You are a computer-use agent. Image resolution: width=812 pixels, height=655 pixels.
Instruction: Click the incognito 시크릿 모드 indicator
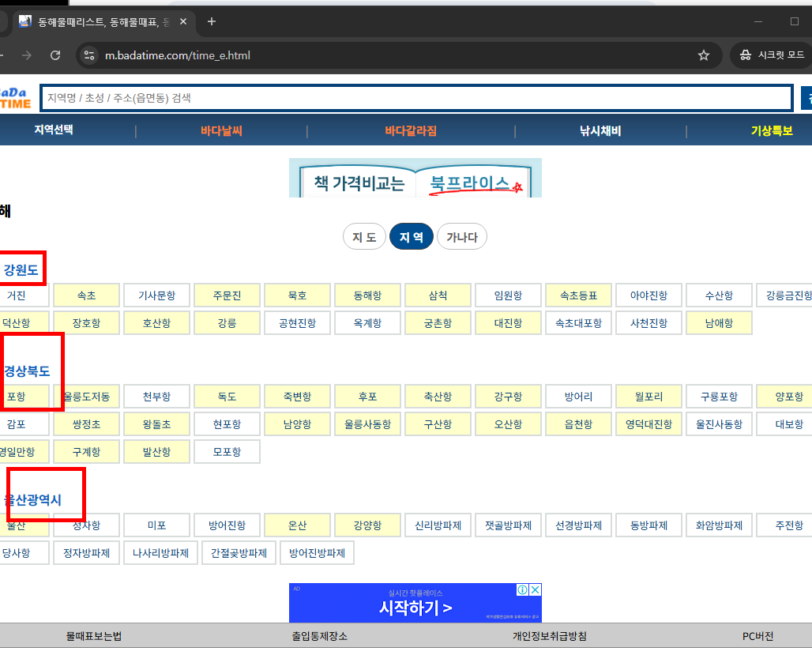772,55
